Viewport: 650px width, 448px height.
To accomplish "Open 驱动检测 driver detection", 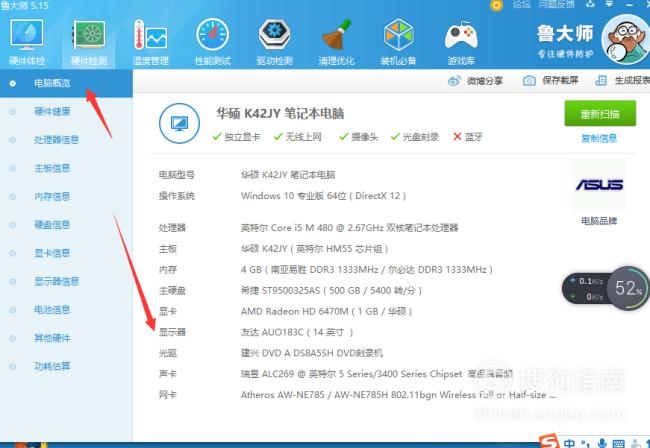I will pyautogui.click(x=274, y=42).
